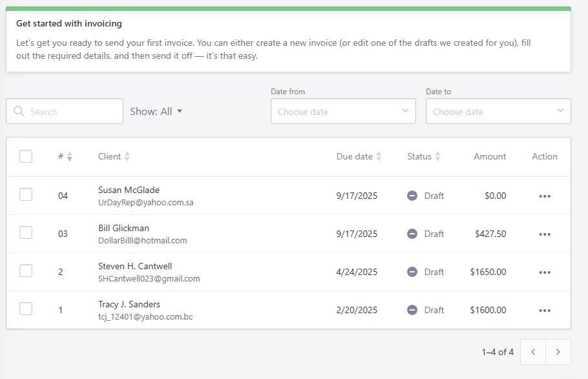The image size is (588, 379).
Task: Check the box for invoice 04
Action: pos(26,195)
